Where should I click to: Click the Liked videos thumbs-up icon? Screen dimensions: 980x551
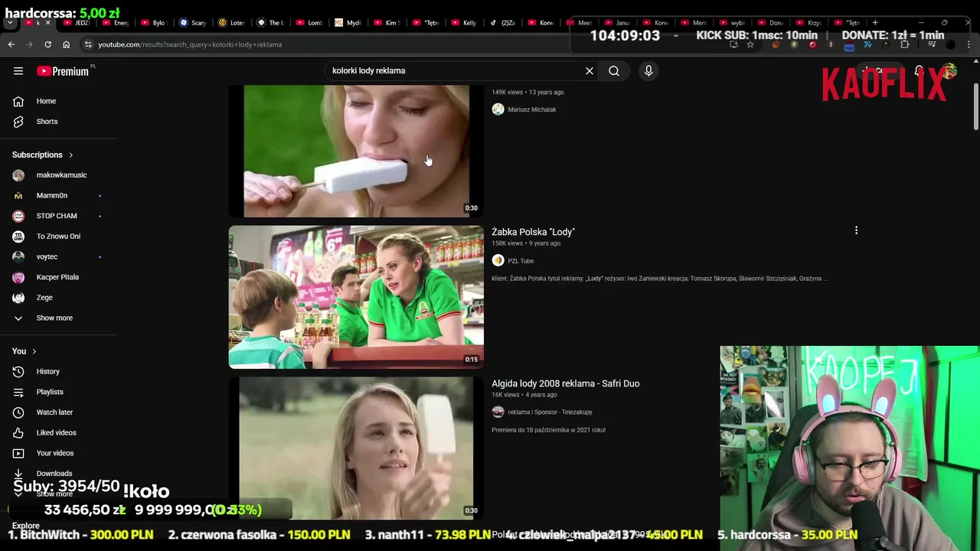[18, 432]
